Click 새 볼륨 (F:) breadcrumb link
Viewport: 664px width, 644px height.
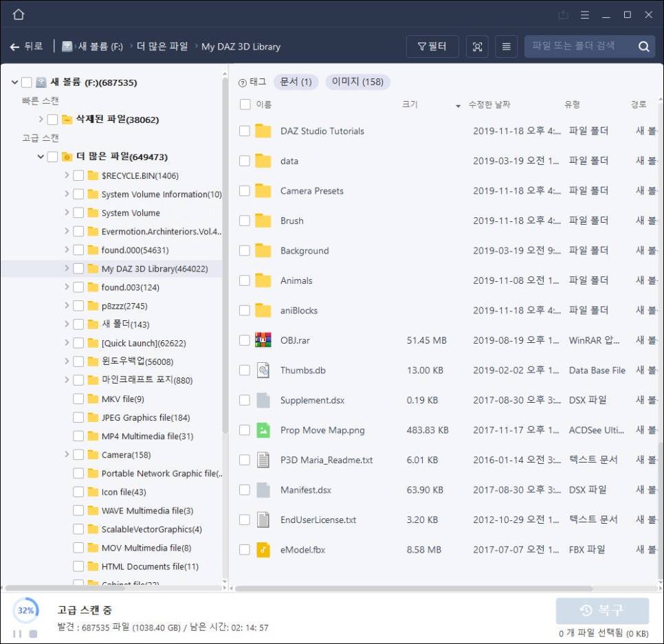[x=100, y=47]
